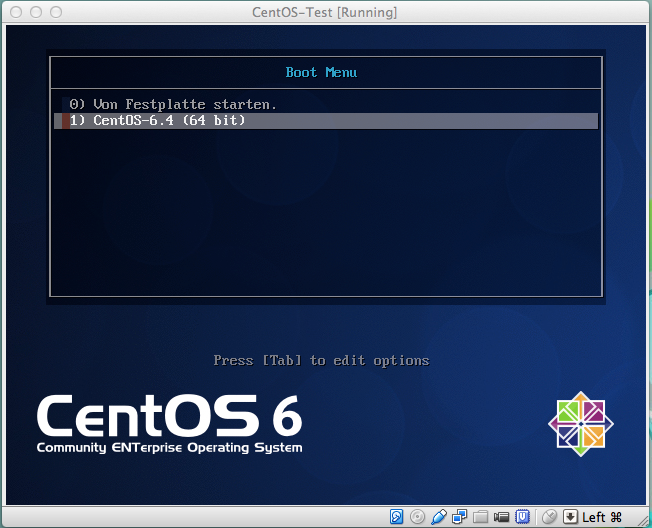Open the shared folders indicator icon

[x=480, y=517]
